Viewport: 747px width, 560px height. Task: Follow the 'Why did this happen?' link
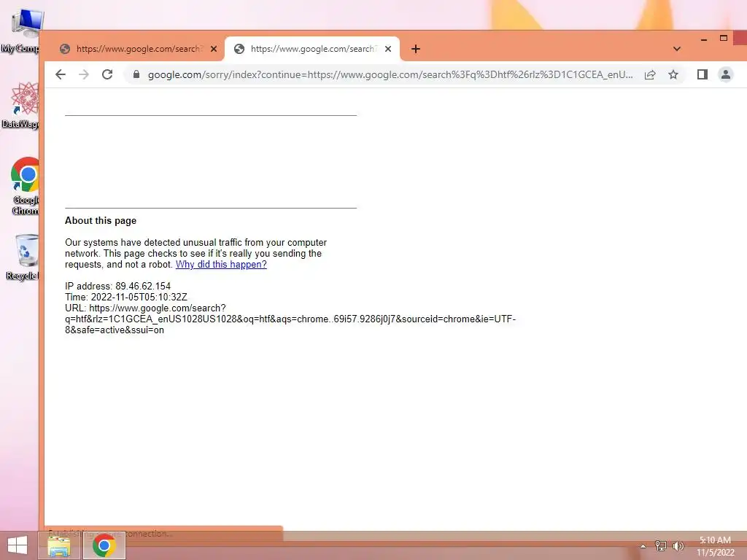click(221, 264)
